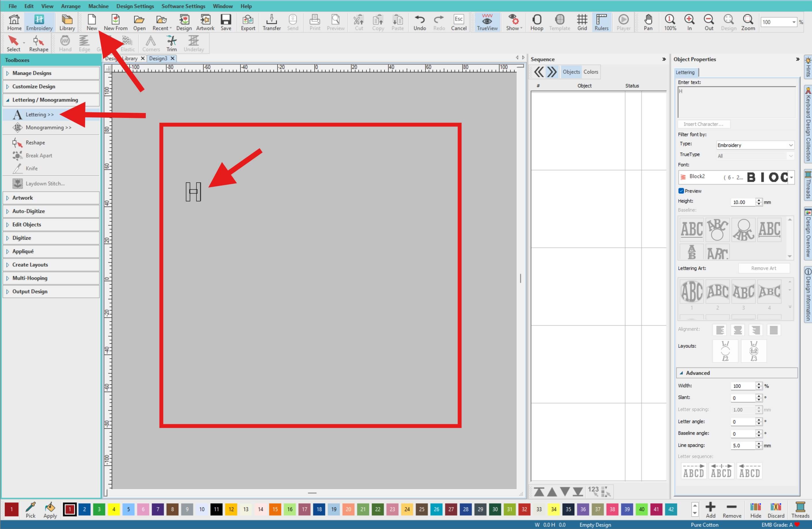Select color swatch 2 blue

coord(85,509)
